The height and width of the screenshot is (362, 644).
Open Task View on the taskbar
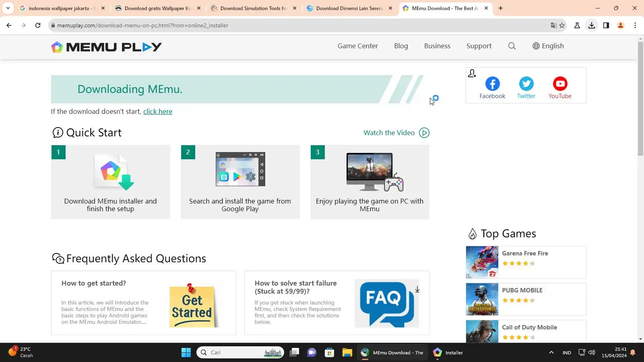tap(295, 353)
